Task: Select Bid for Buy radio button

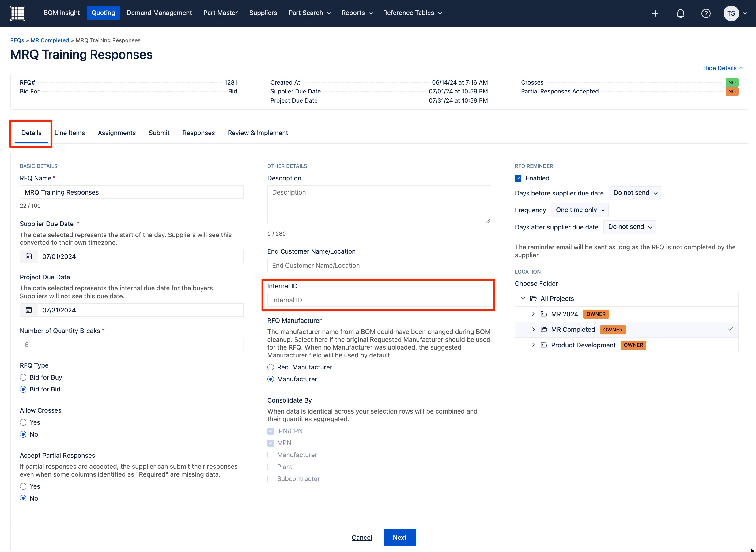Action: [23, 377]
